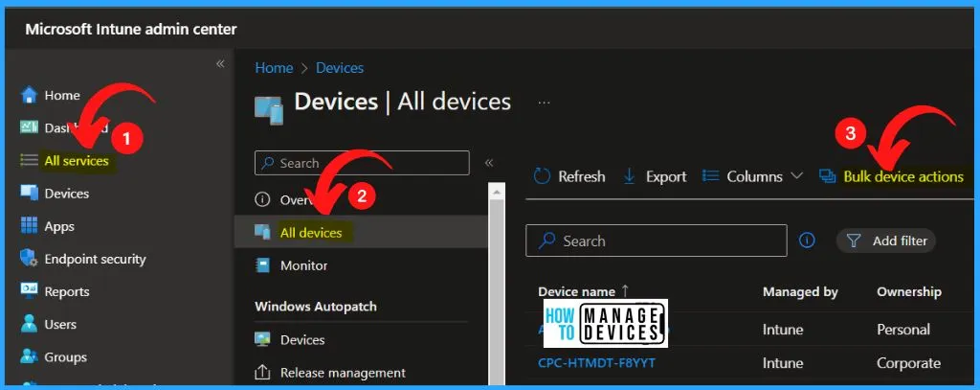Open Devices under Windows Autopatch

[302, 340]
